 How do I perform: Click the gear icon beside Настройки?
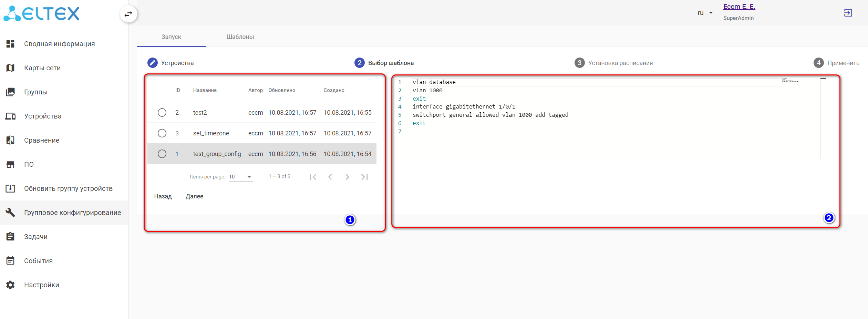click(10, 285)
